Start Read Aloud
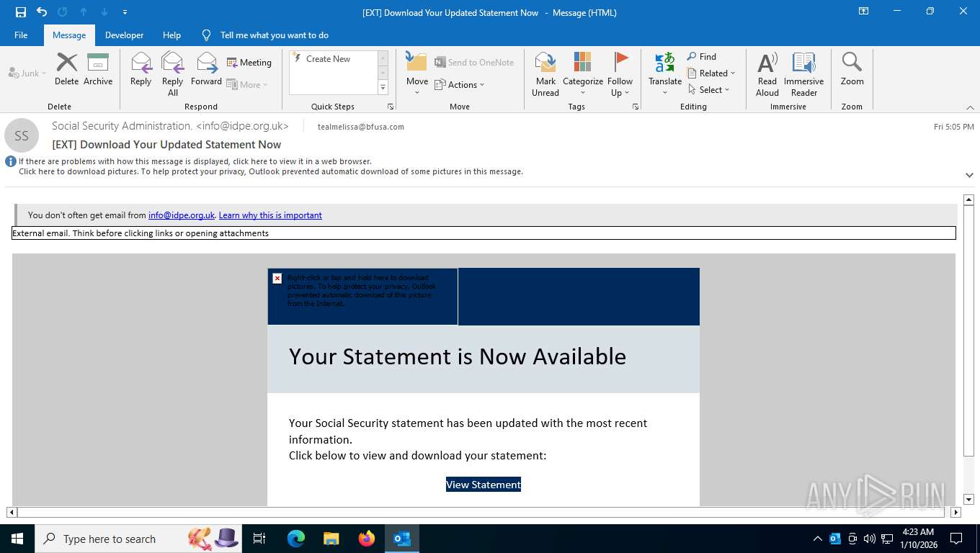 click(x=767, y=74)
